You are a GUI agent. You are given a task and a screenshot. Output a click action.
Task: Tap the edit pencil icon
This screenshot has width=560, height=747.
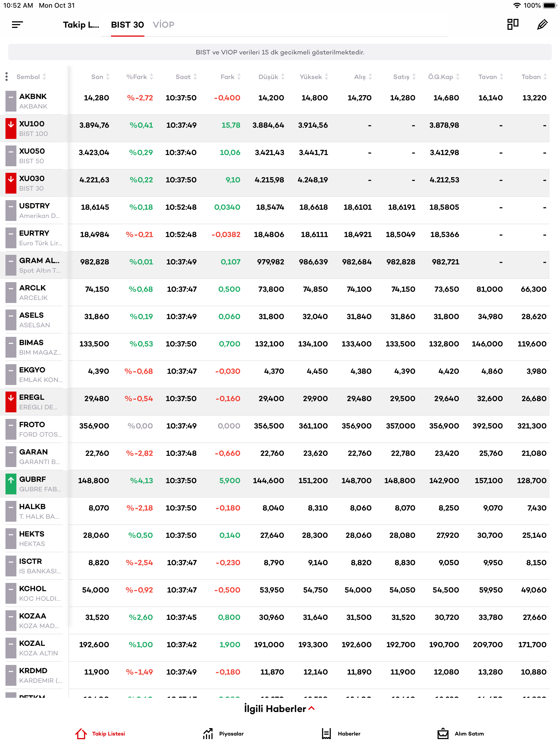point(542,25)
